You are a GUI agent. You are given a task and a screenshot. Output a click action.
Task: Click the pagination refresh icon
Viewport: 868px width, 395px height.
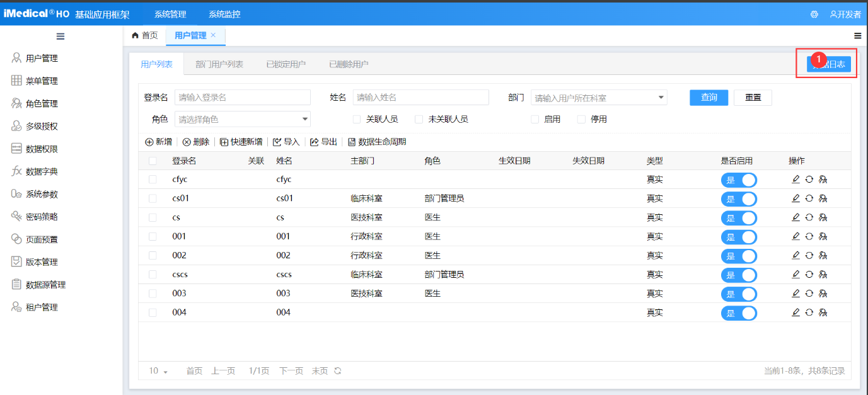coord(338,371)
